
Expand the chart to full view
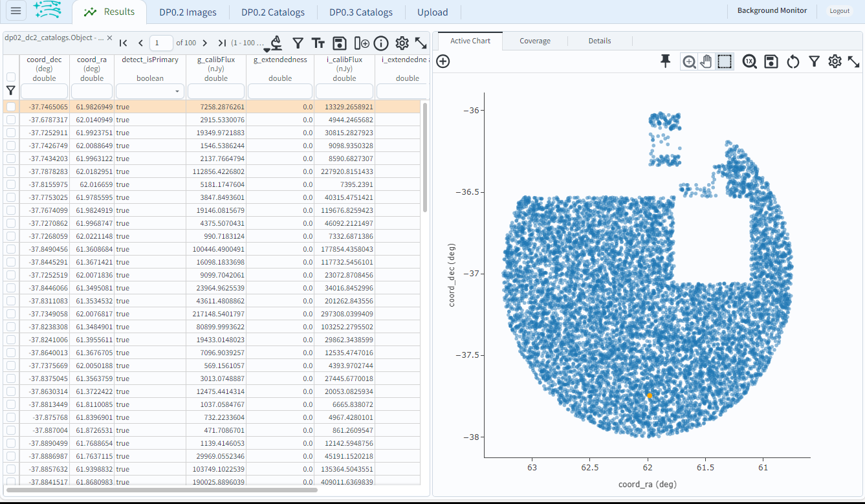(x=854, y=61)
